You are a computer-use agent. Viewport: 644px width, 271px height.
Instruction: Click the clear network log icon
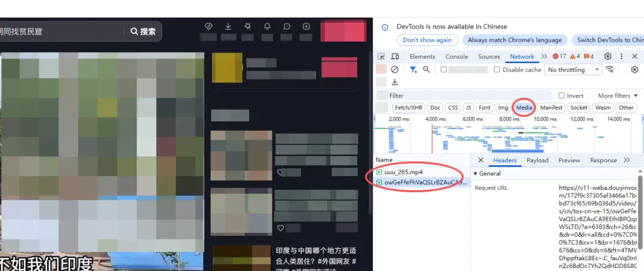coord(395,69)
